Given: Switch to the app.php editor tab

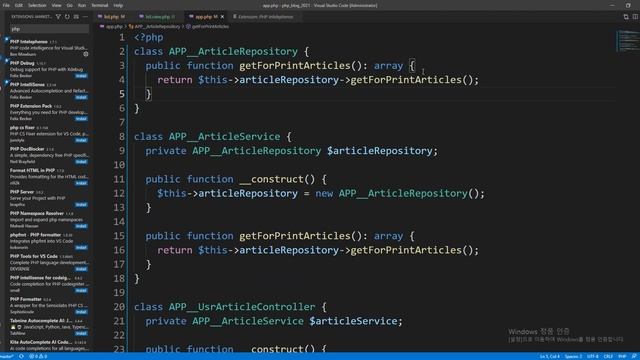Looking at the screenshot, I should coord(204,17).
